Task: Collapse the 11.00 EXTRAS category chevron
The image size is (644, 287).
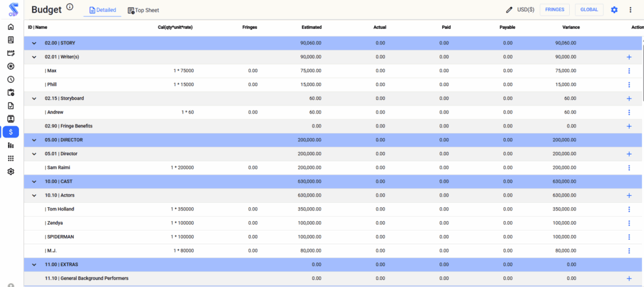Action: coord(34,265)
